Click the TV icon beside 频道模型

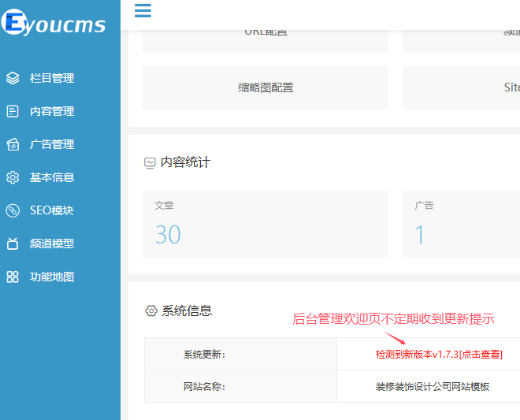(x=13, y=243)
